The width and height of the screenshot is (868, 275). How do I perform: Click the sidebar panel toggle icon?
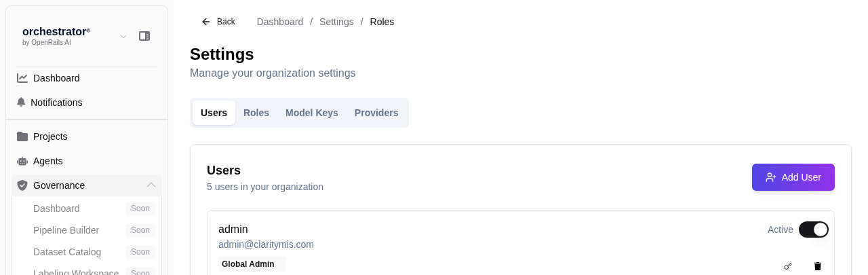(144, 36)
